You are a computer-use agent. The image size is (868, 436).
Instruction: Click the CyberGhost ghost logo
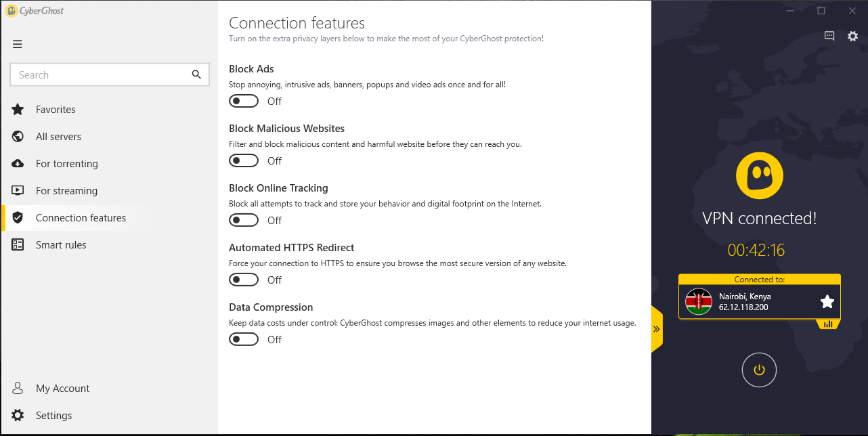pyautogui.click(x=759, y=175)
